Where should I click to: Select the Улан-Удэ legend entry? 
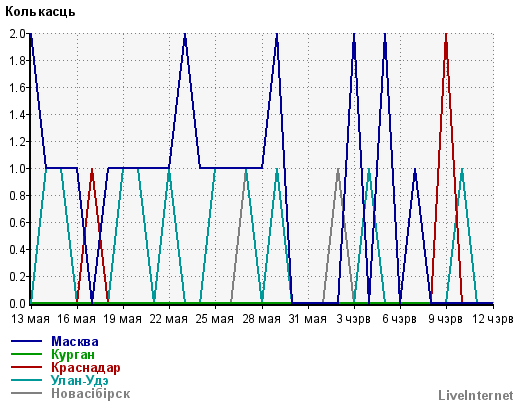[x=80, y=380]
